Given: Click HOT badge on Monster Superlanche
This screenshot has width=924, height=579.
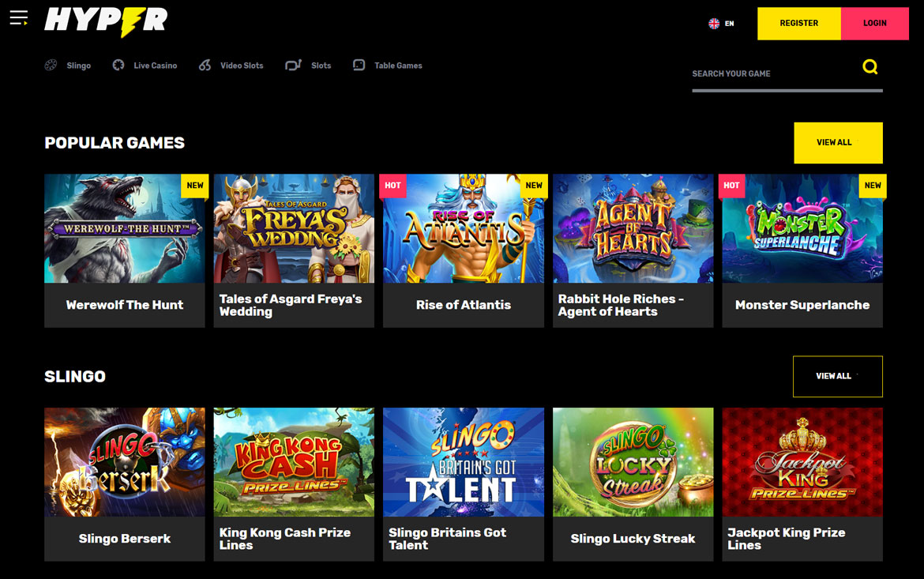Looking at the screenshot, I should click(x=731, y=186).
